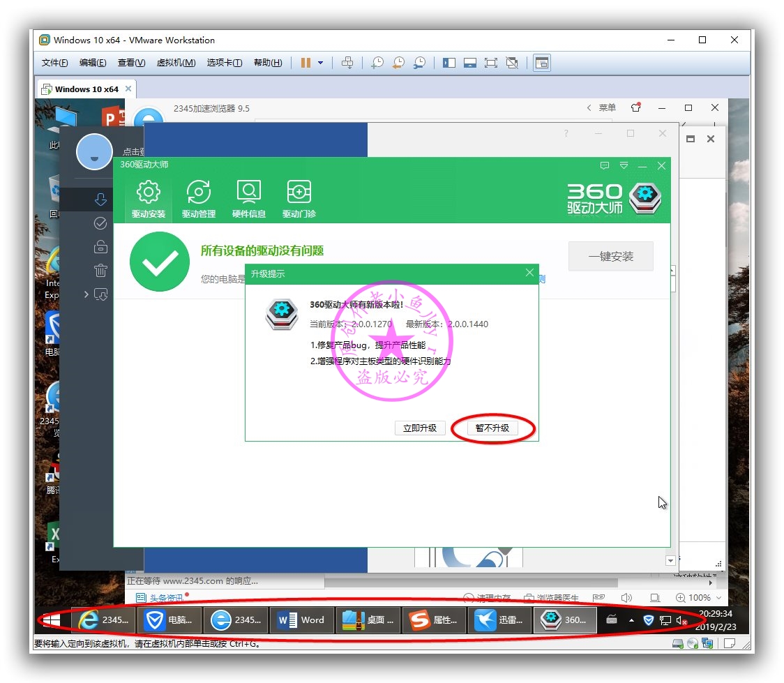784x683 pixels.
Task: Click the screen chat icon in dark sidebar
Action: pos(101,294)
